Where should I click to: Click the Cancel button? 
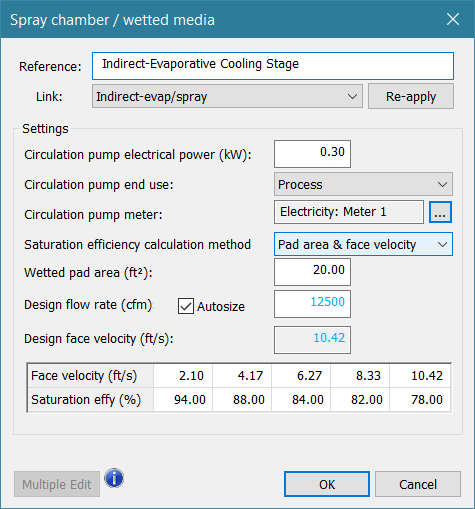418,484
